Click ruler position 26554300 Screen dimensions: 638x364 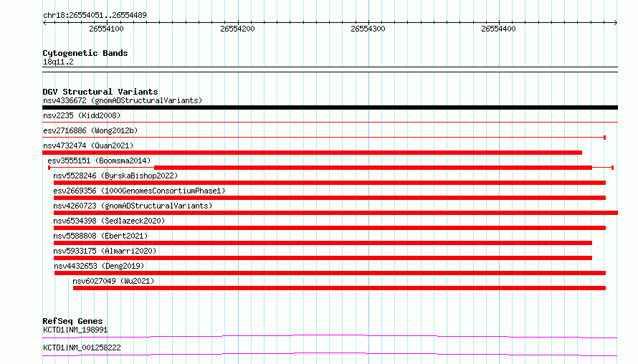368,29
